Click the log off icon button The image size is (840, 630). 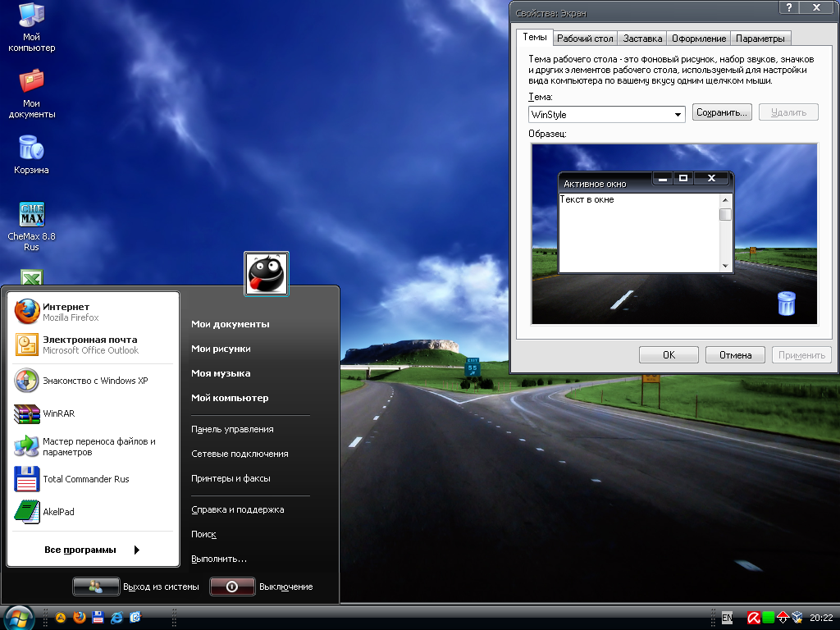coord(96,587)
